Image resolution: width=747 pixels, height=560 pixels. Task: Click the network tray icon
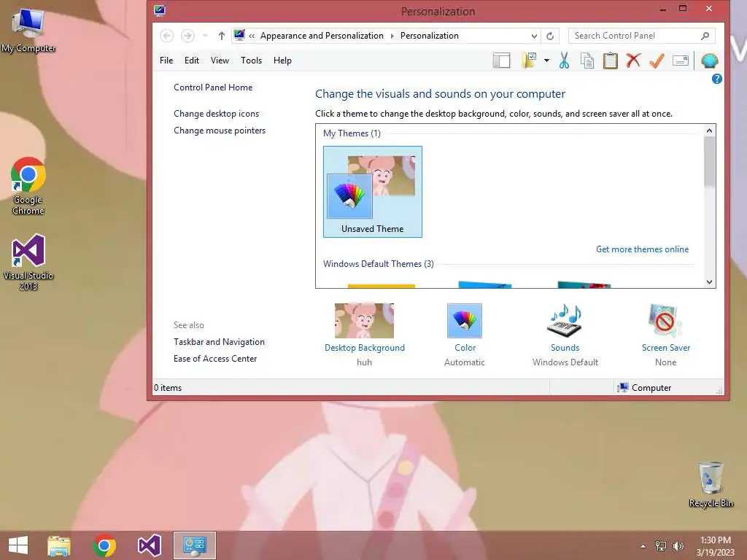660,546
